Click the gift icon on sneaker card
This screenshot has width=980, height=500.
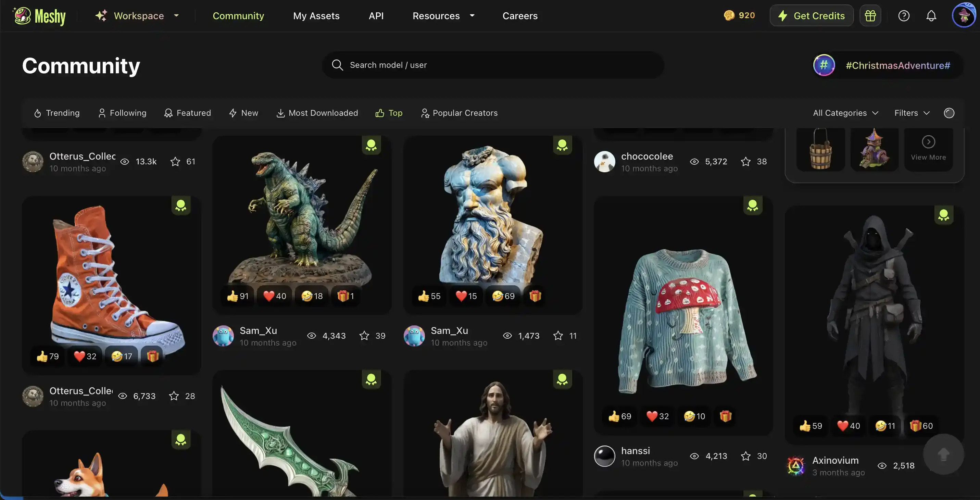(x=153, y=356)
